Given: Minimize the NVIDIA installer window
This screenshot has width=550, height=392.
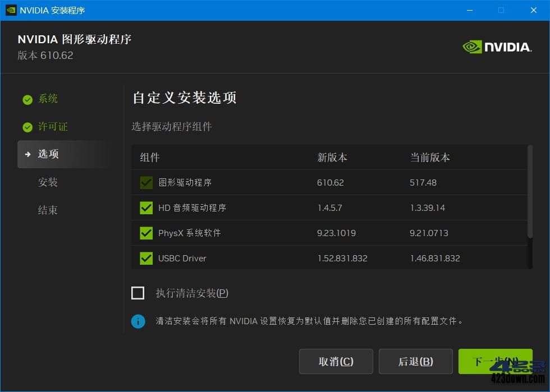Looking at the screenshot, I should click(470, 10).
